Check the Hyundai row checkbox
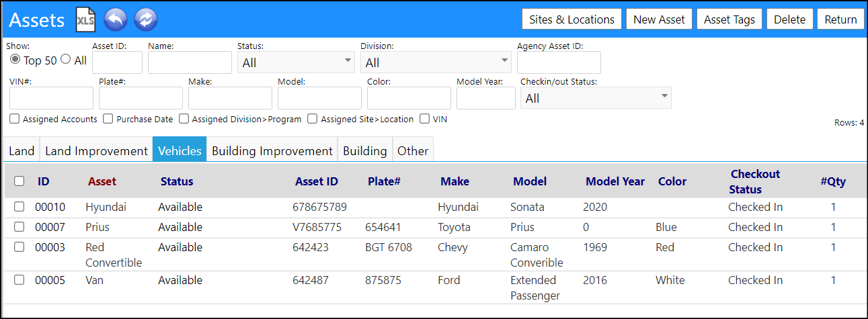 point(19,207)
